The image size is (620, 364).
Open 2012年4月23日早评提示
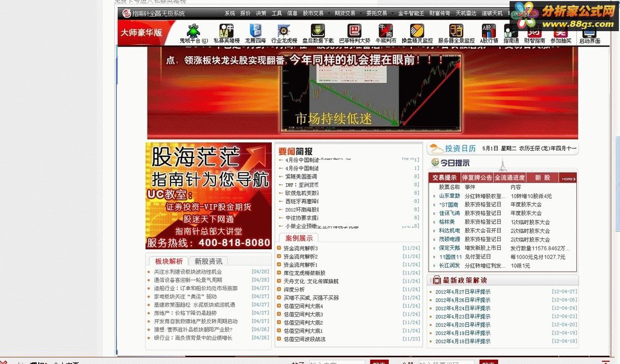[463, 316]
